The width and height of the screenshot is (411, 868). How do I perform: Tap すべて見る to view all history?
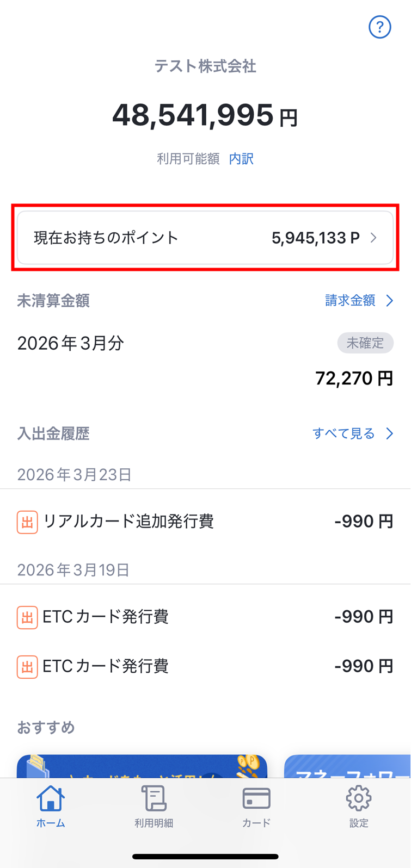[343, 433]
